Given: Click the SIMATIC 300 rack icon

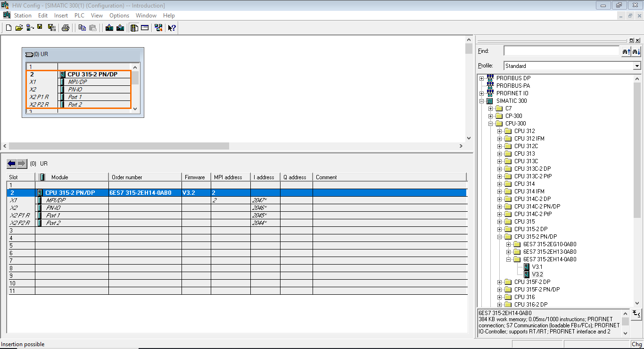Looking at the screenshot, I should (x=490, y=101).
